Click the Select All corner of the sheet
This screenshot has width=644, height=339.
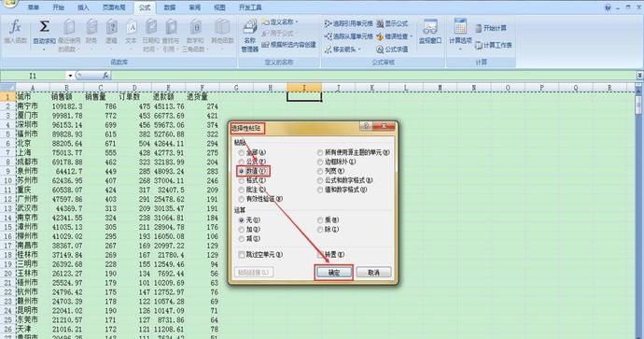pyautogui.click(x=7, y=88)
